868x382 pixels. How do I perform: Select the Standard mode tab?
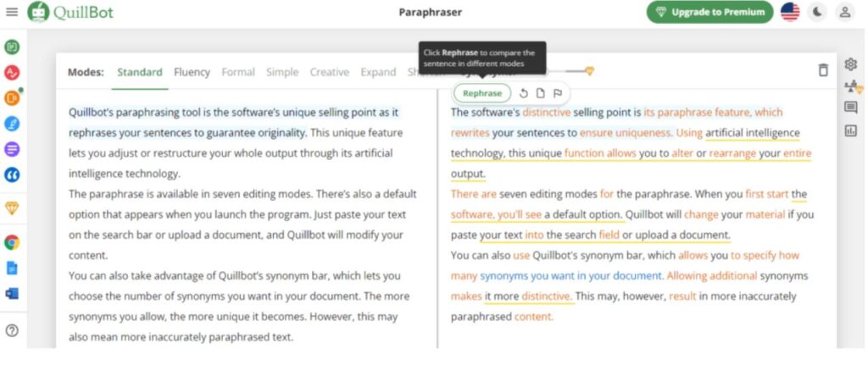(x=140, y=73)
